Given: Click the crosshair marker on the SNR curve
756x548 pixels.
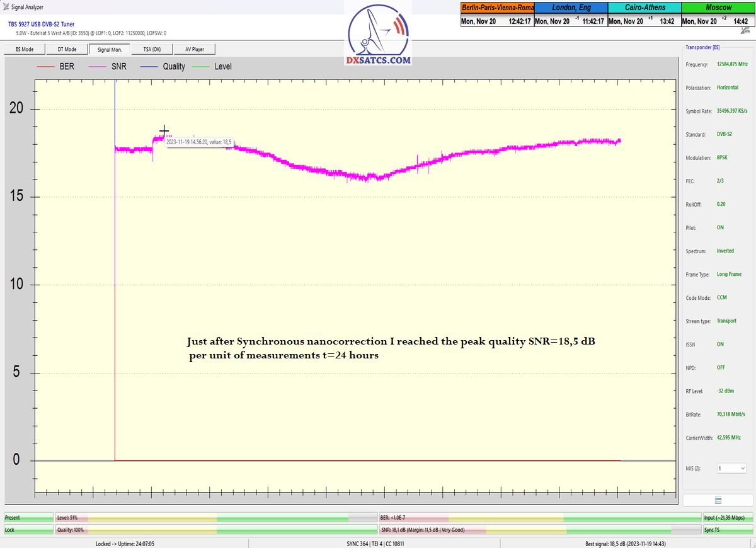Looking at the screenshot, I should 164,131.
